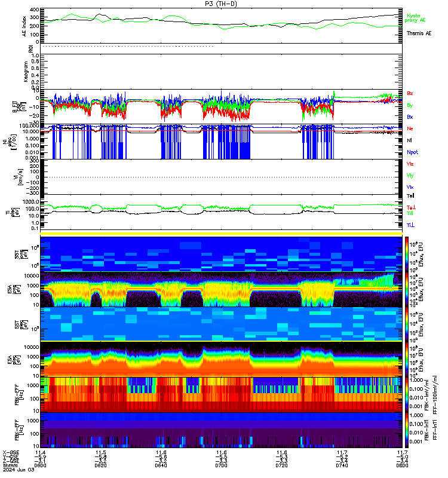Select the X-GSE value '11.4'
This screenshot has width=448, height=478.
[x=40, y=452]
